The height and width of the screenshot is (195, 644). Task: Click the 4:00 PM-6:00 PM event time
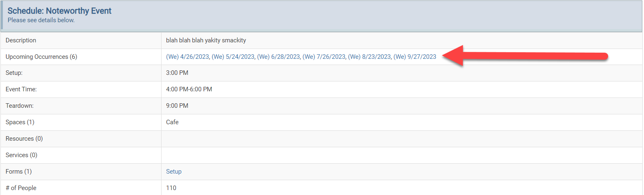click(189, 89)
